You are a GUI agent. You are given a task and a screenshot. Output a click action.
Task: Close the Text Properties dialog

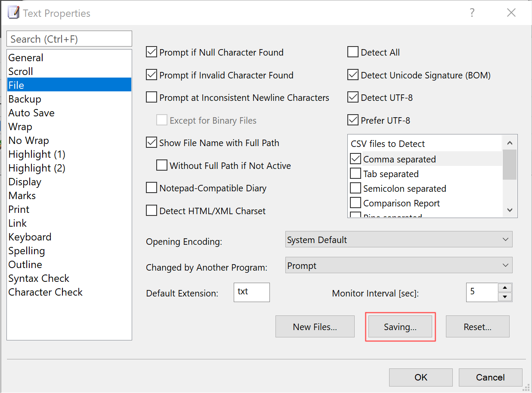pyautogui.click(x=511, y=13)
